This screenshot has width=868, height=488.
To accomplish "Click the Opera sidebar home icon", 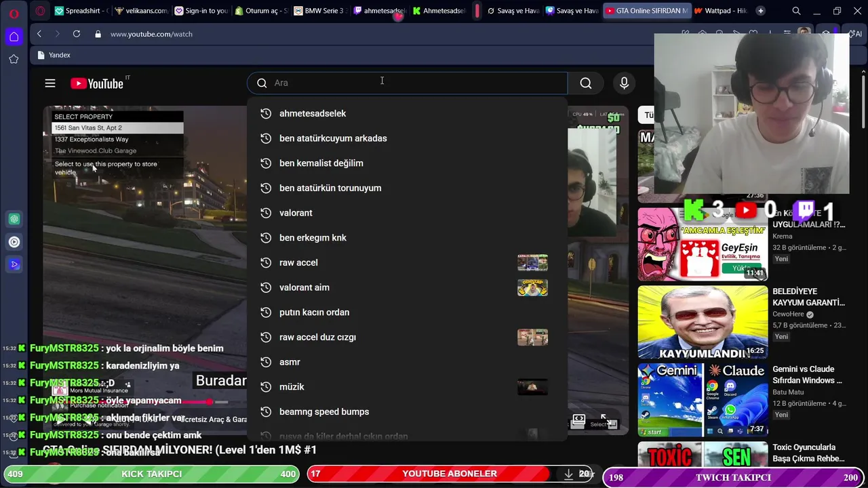I will pos(14,37).
